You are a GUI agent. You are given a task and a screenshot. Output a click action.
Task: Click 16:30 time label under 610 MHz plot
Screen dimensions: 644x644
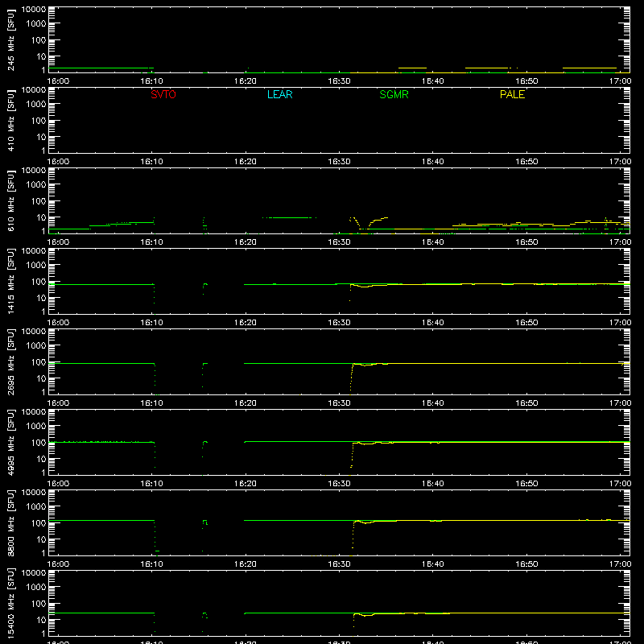click(x=339, y=242)
